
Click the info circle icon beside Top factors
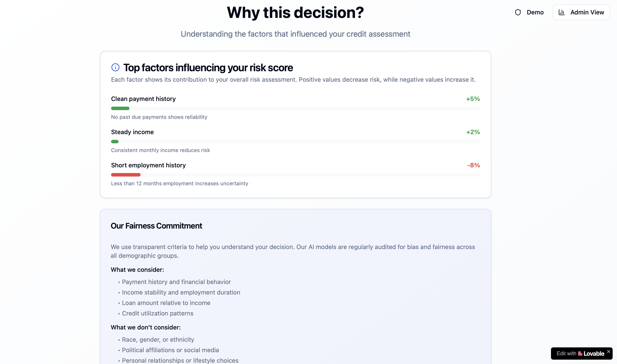(x=115, y=68)
